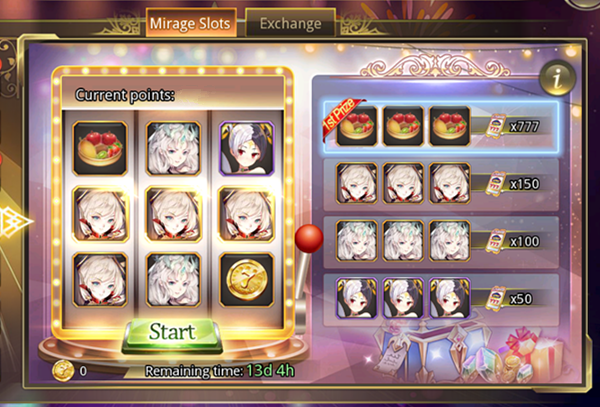Tap the center reel middle portrait

pyautogui.click(x=173, y=214)
